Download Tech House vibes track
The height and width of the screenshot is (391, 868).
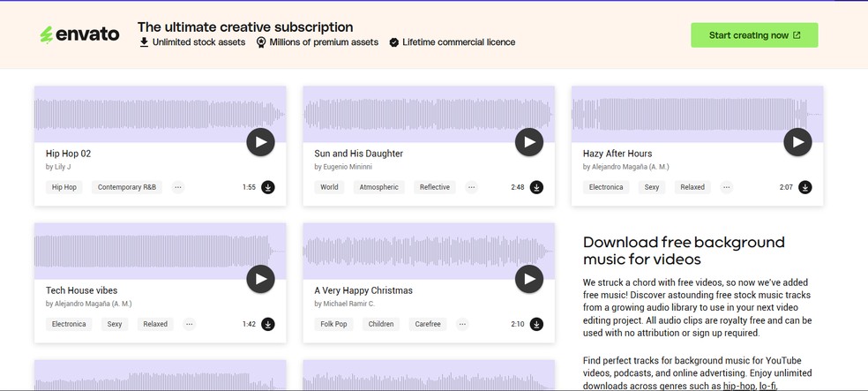[x=268, y=324]
